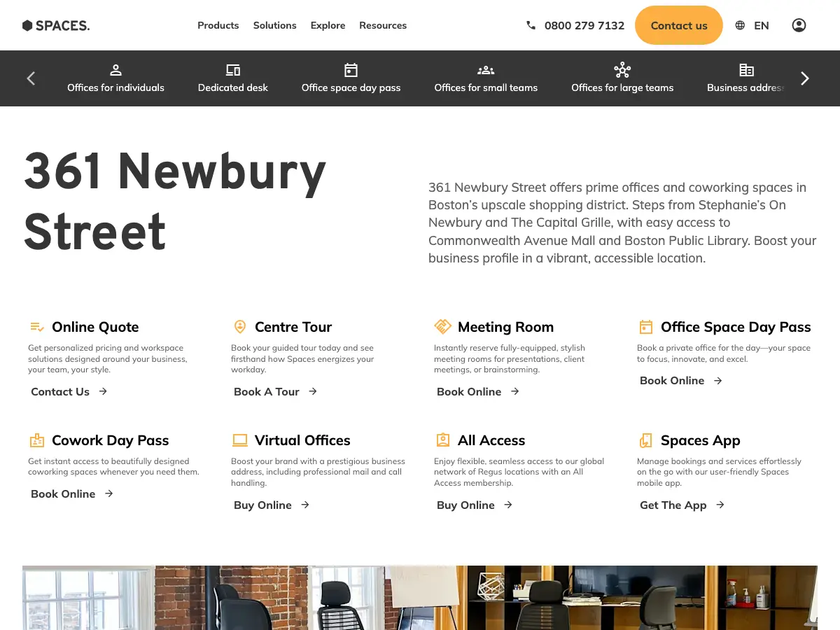The width and height of the screenshot is (840, 630).
Task: Click the phone icon beside 0800 279 7132
Action: click(531, 25)
